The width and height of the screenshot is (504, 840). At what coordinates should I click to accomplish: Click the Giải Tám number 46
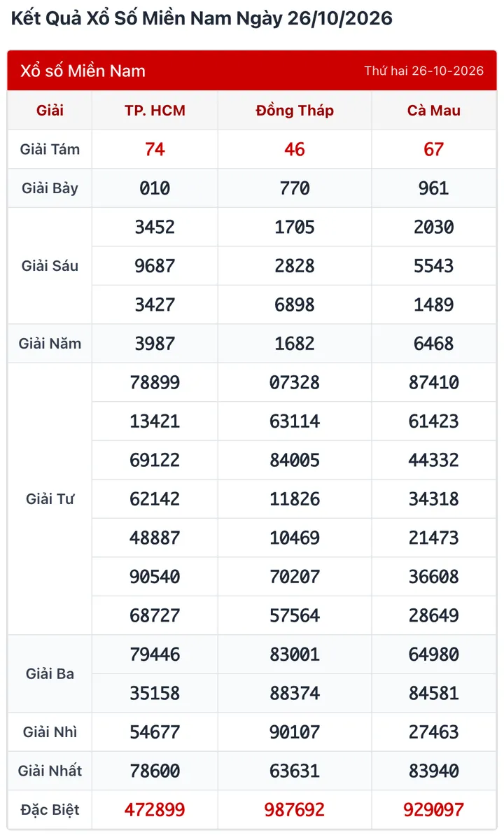tap(295, 149)
